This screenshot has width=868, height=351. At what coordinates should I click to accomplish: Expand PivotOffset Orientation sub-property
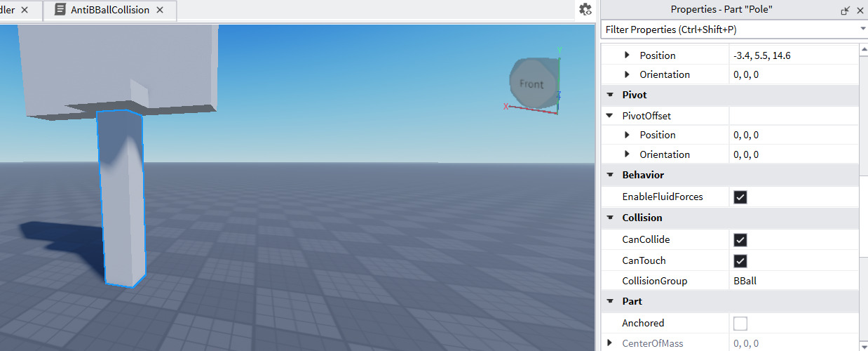pyautogui.click(x=628, y=154)
